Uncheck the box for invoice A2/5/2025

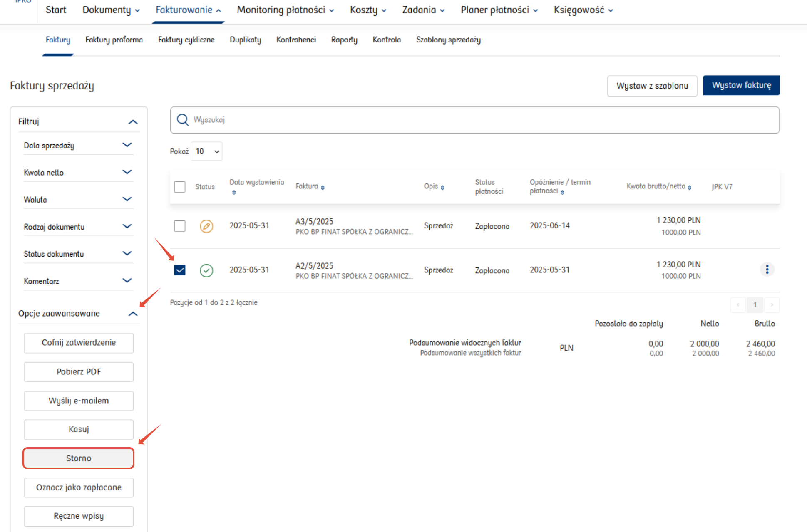(x=180, y=270)
